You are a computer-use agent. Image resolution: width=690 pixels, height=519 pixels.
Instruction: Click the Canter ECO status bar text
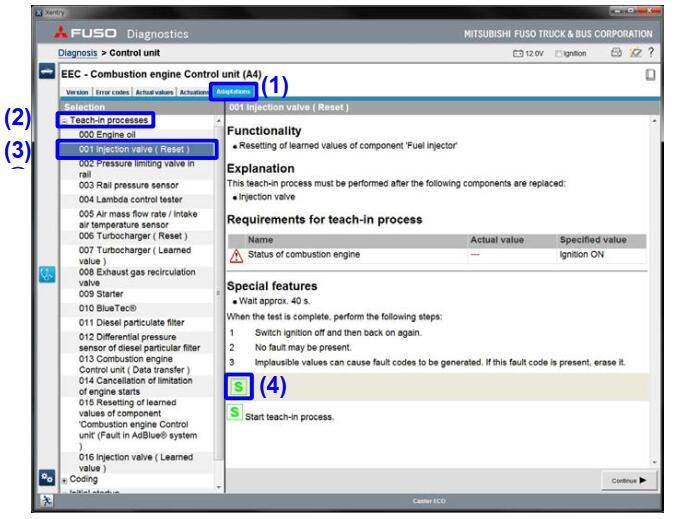pos(429,501)
